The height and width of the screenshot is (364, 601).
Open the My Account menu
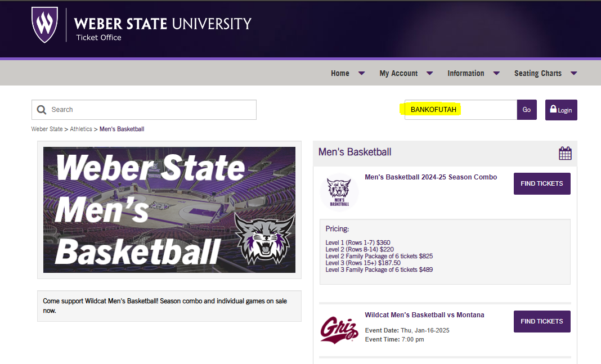(398, 73)
